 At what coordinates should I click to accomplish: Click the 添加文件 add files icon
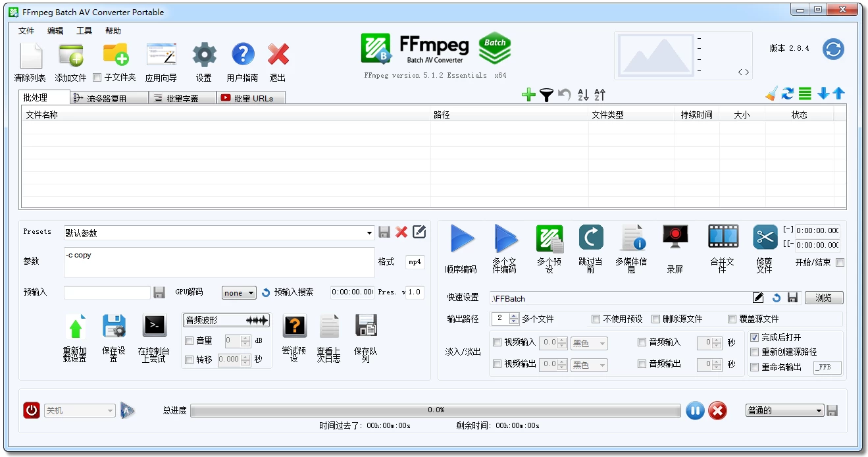70,59
